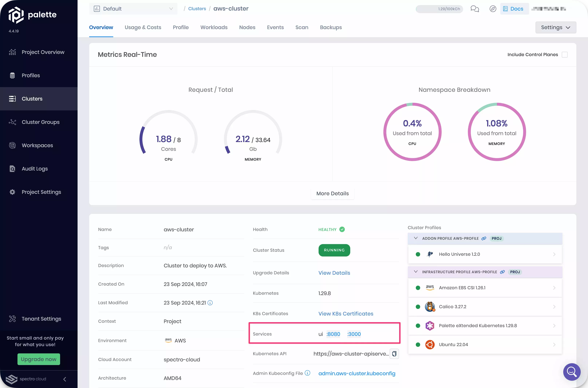Collapse the INFRASTRUCTURE PROFILE AWS-PROFILE section
The image size is (588, 388).
point(415,272)
